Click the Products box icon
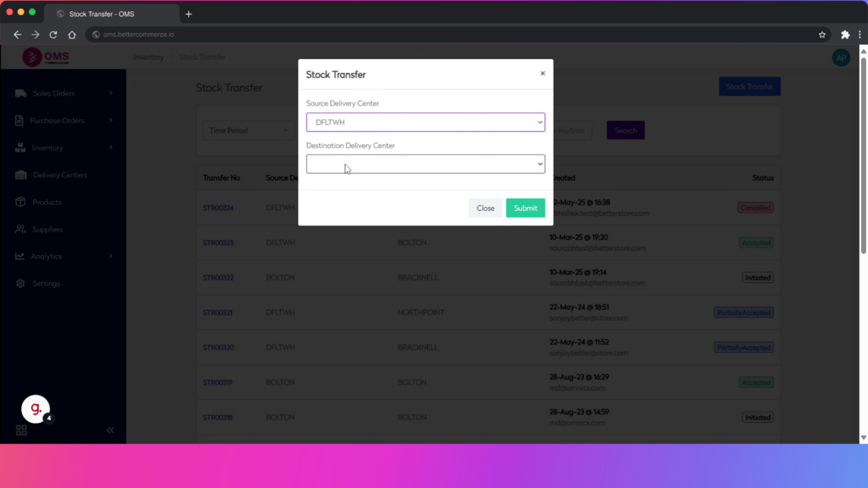This screenshot has height=488, width=868. [x=20, y=202]
